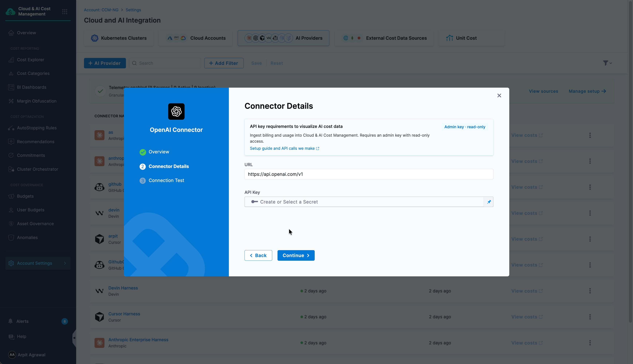Open Alerts with 8 notifications
The height and width of the screenshot is (364, 633).
(x=38, y=321)
